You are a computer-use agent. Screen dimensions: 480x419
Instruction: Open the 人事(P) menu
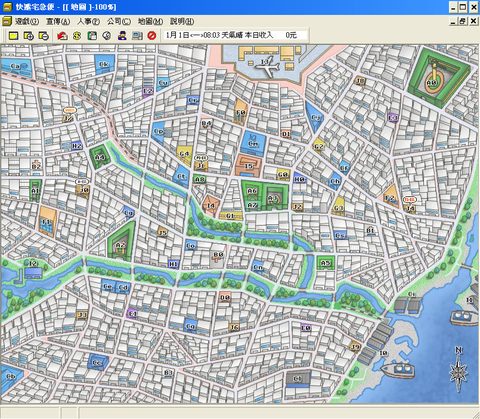[x=88, y=21]
